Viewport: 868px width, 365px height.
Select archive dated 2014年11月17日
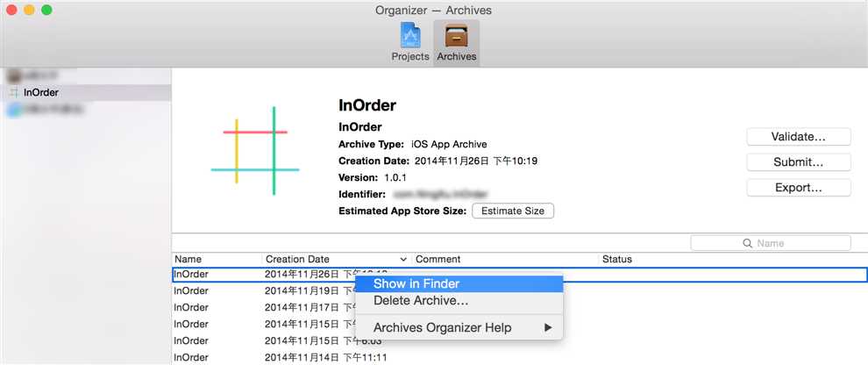click(520, 307)
